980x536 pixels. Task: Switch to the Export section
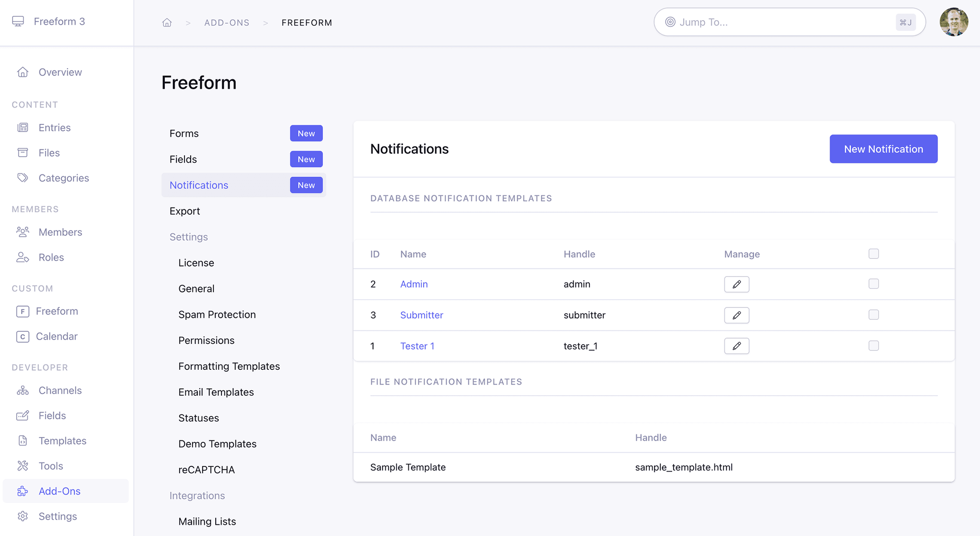(184, 211)
